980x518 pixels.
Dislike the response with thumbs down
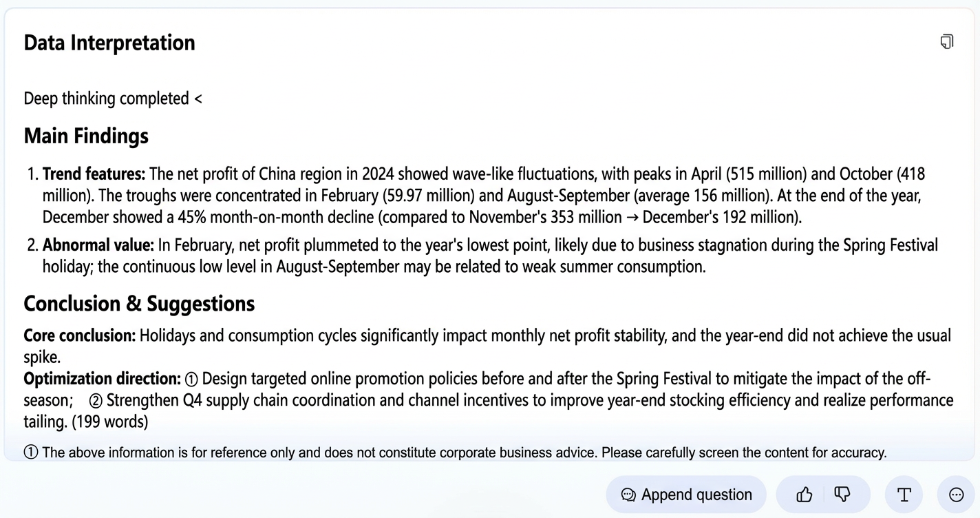842,495
